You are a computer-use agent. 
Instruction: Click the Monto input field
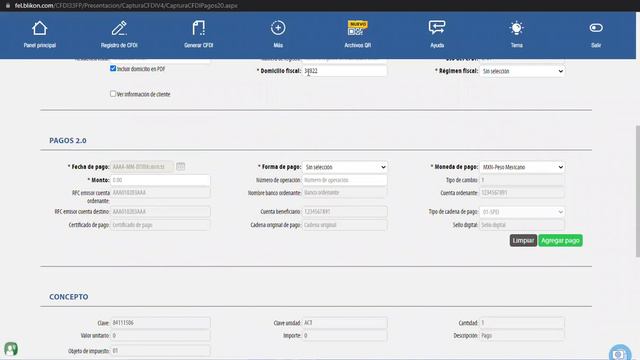pyautogui.click(x=160, y=180)
